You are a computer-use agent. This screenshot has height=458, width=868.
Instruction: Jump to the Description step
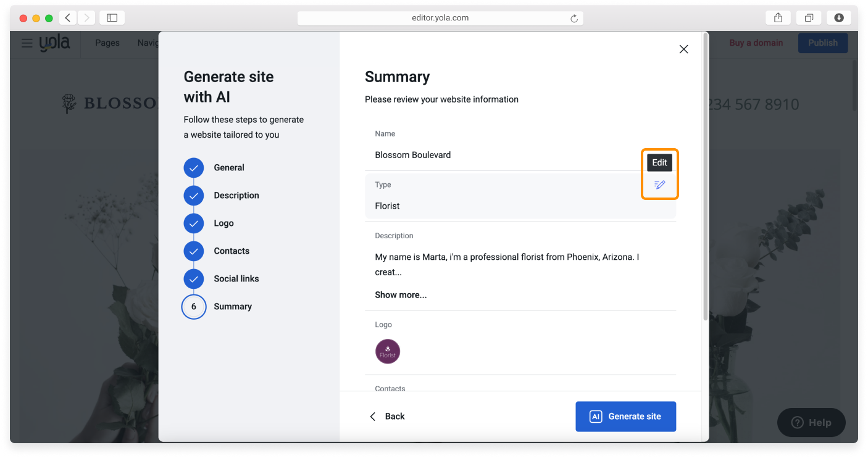[236, 196]
